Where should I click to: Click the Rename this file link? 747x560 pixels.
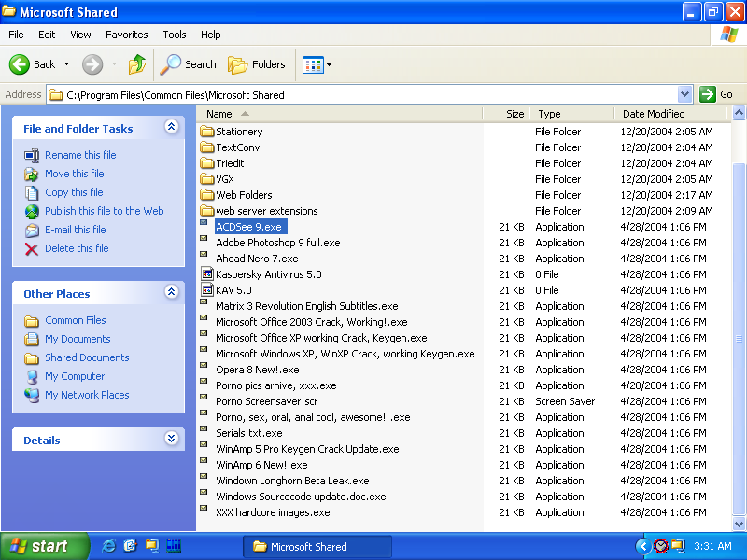point(80,155)
